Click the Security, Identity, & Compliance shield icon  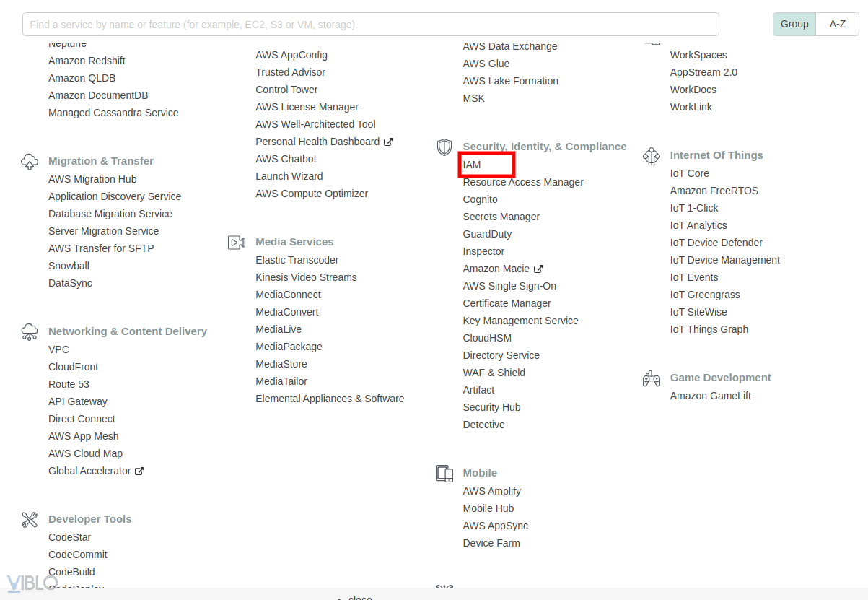click(x=444, y=147)
